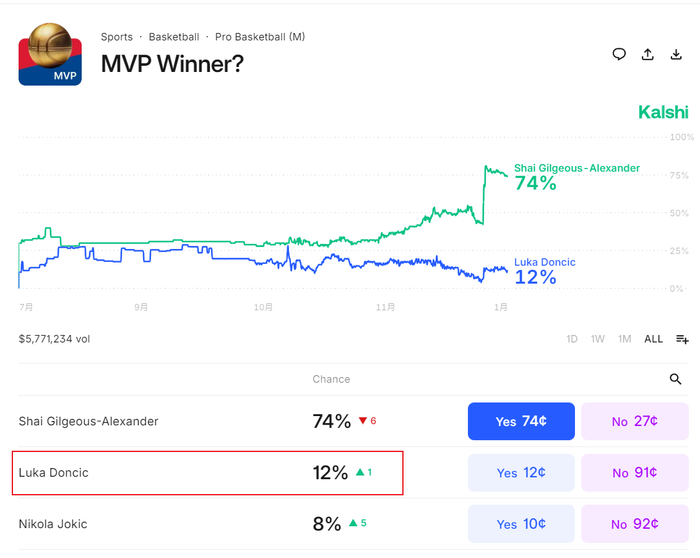Open the chart options add-list icon
Screen dimensions: 700x558
coord(682,339)
